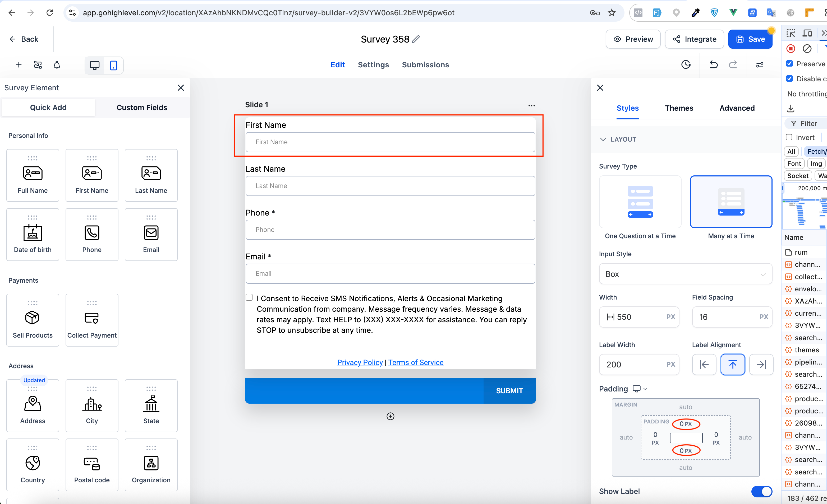The image size is (827, 504).
Task: Switch to mobile device preview icon
Action: (x=113, y=66)
